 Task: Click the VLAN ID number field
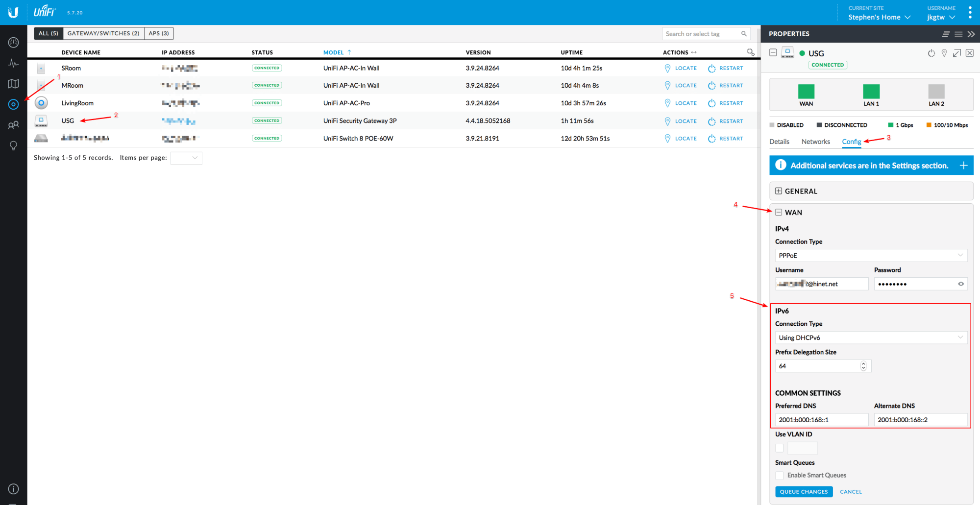pos(802,448)
